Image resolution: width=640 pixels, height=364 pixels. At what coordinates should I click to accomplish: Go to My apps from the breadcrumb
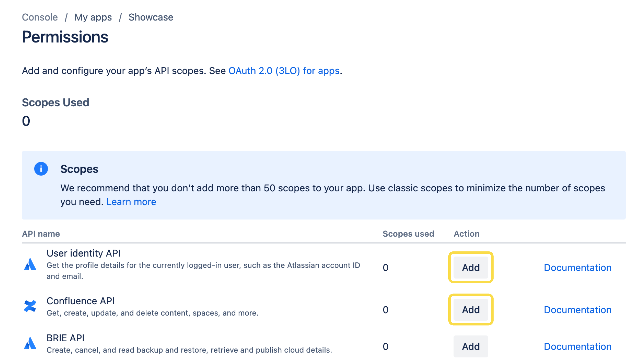94,17
